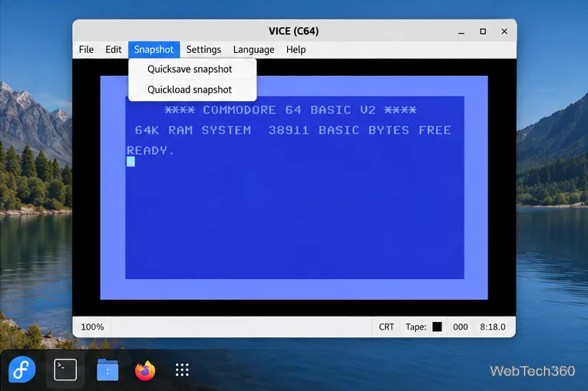588x391 pixels.
Task: Open the File menu
Action: point(86,49)
